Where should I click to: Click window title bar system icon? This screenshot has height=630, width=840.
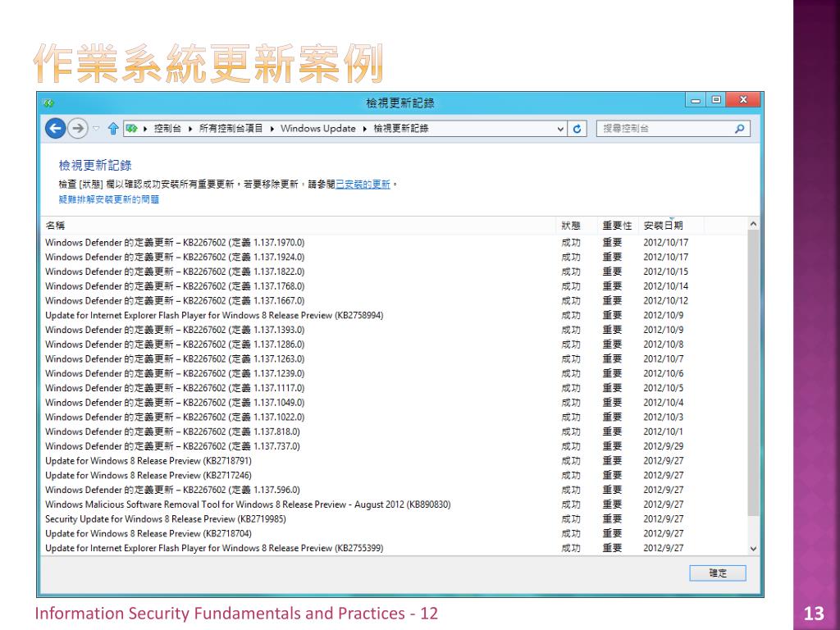click(x=49, y=103)
